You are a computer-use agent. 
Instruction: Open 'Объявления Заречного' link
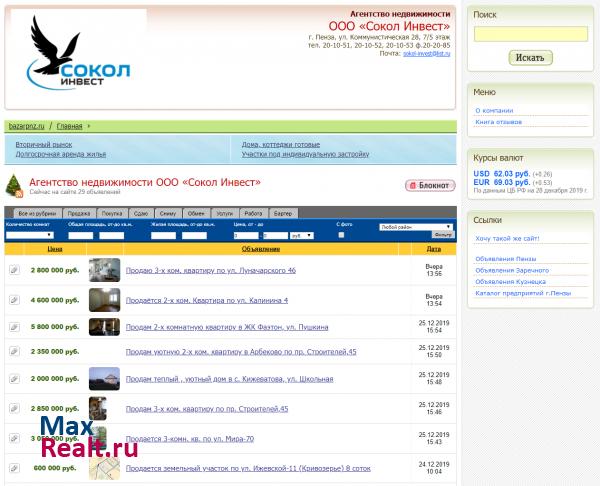pos(512,270)
